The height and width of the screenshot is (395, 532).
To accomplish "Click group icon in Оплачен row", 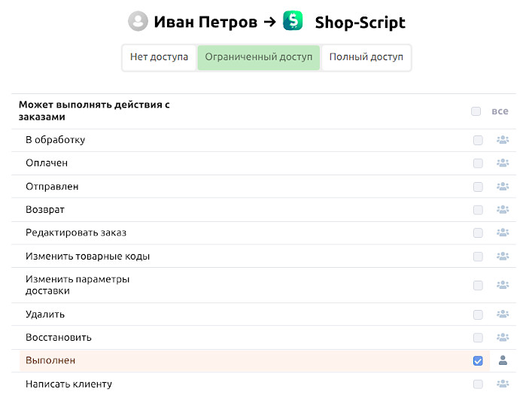I will click(503, 163).
